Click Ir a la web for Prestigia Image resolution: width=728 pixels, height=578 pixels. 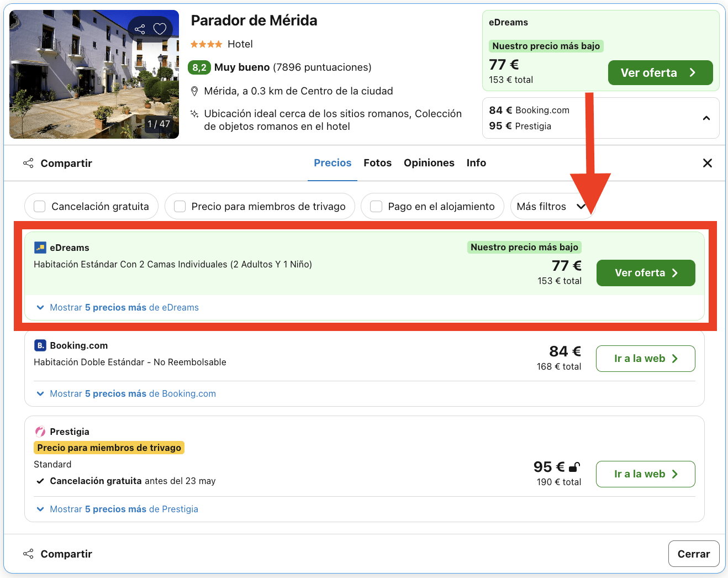click(646, 474)
